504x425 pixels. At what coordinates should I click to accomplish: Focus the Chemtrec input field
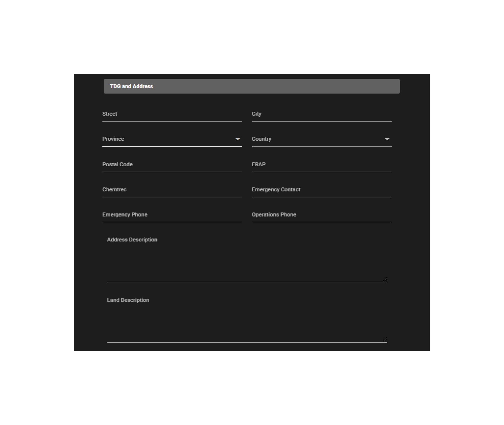[x=172, y=190]
